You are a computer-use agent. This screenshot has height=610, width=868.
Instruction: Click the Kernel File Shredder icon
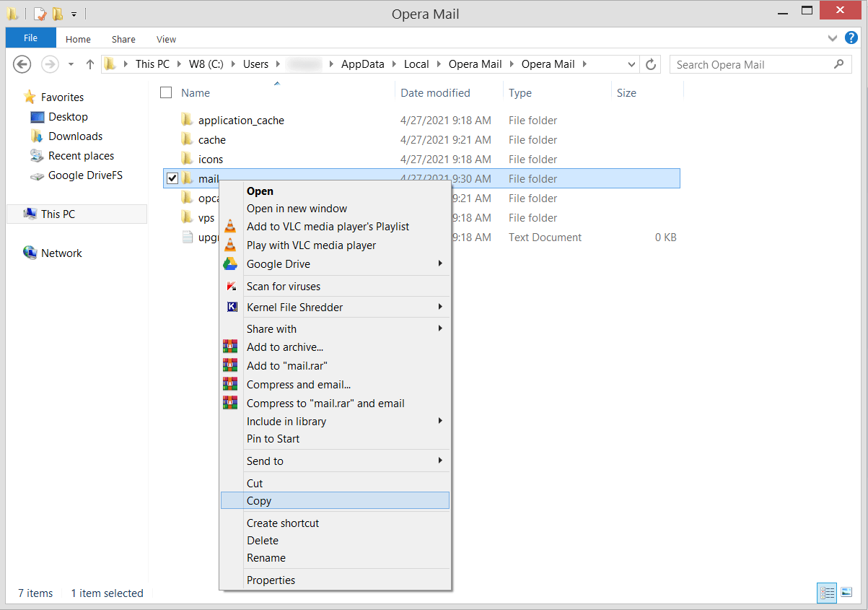pos(232,308)
